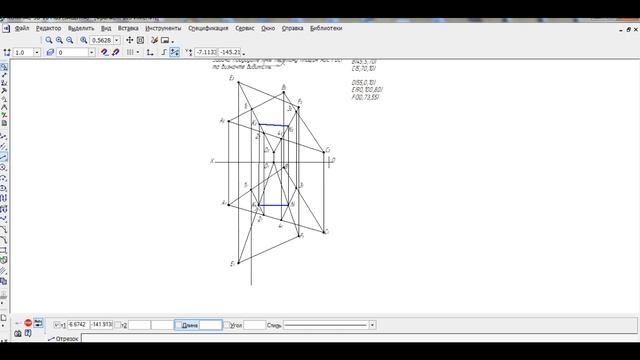640x360 pixels.
Task: Click the т1 Y field showing -141.513
Action: [x=101, y=325]
